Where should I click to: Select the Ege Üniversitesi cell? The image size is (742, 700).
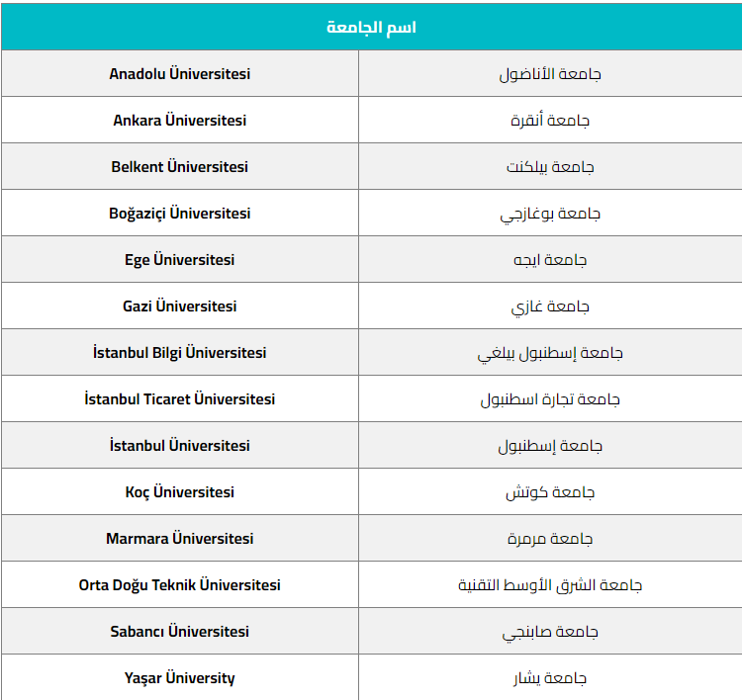(180, 260)
